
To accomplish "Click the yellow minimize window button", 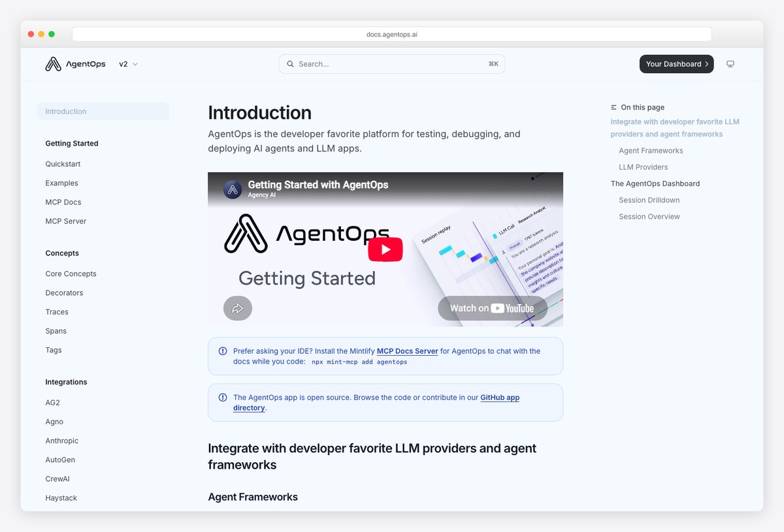I will 41,34.
